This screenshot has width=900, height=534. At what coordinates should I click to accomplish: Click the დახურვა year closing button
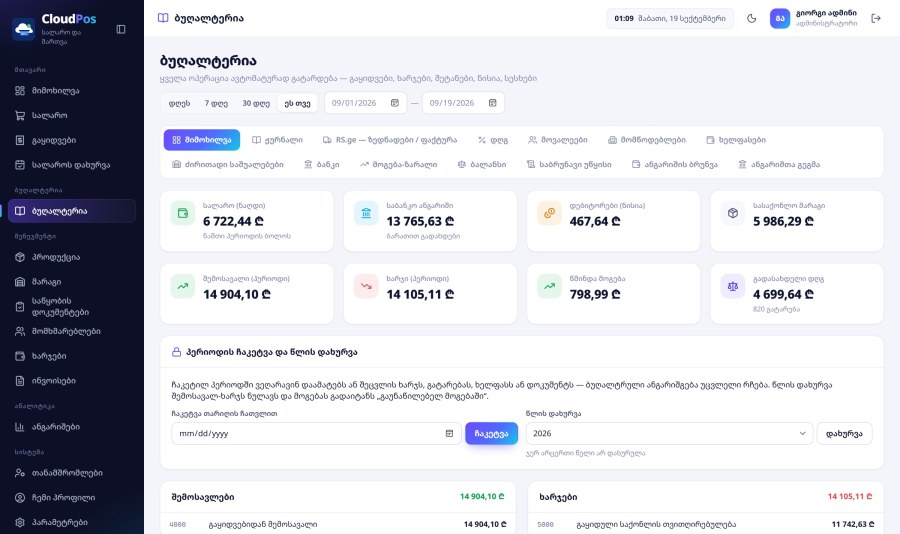coord(844,434)
